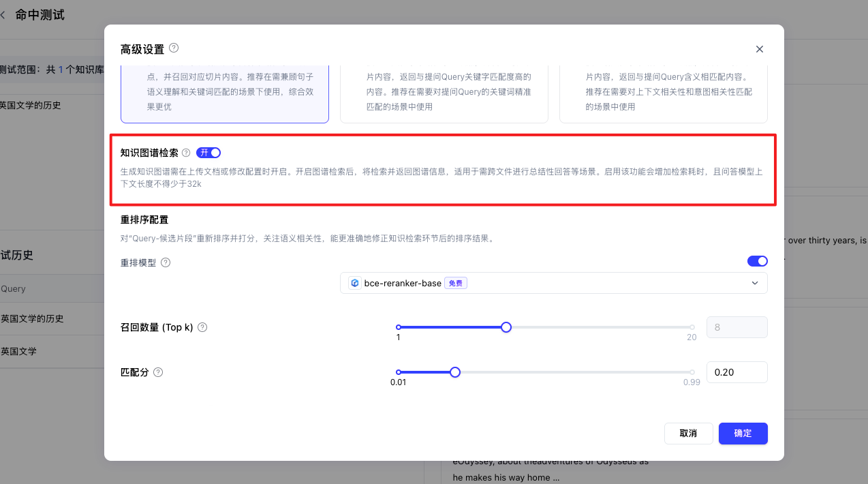Click the bce-reranker-base model logo icon

click(354, 283)
